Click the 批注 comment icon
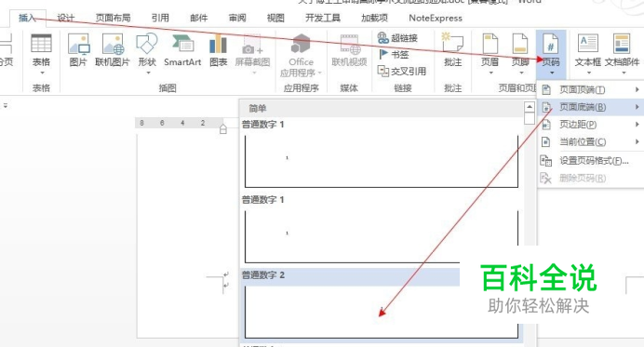Screen dimensions: 644x347 (452, 44)
